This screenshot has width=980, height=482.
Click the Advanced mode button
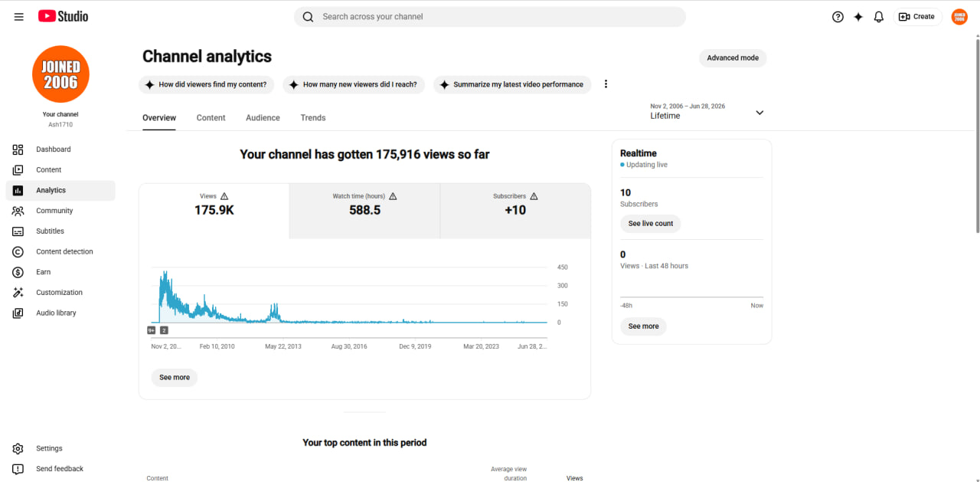pyautogui.click(x=733, y=58)
